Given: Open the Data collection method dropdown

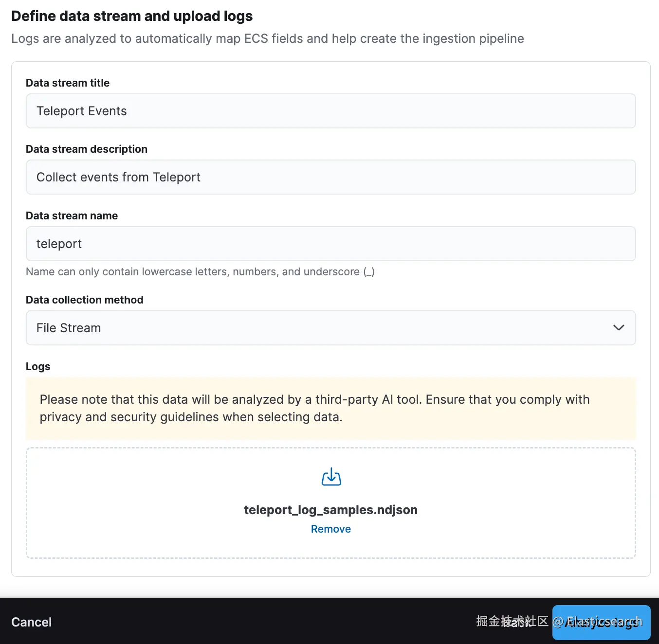Looking at the screenshot, I should (331, 328).
